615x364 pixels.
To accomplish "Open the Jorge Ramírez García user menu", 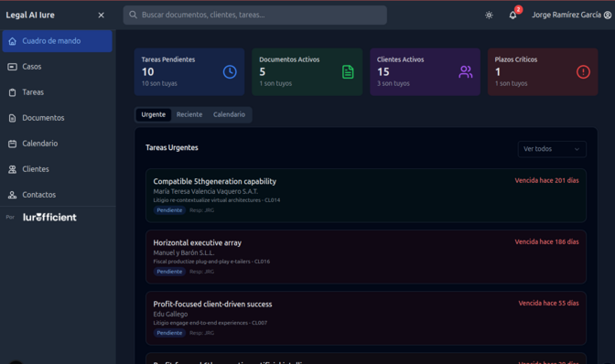I will click(x=571, y=15).
